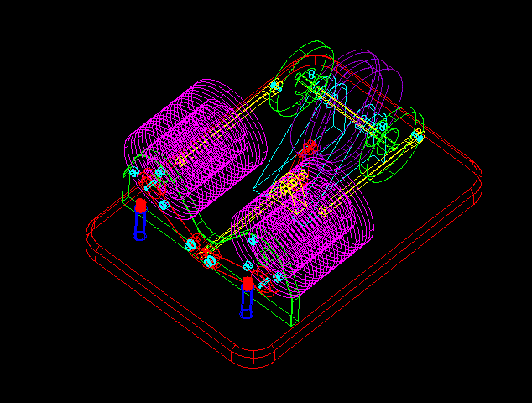Pick the right green flywheel disc

click(391, 145)
